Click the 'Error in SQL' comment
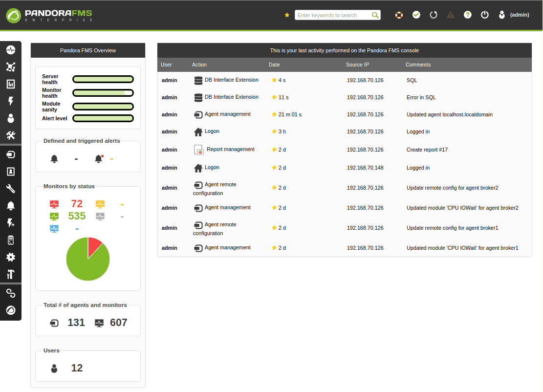This screenshot has height=392, width=543. coord(421,98)
